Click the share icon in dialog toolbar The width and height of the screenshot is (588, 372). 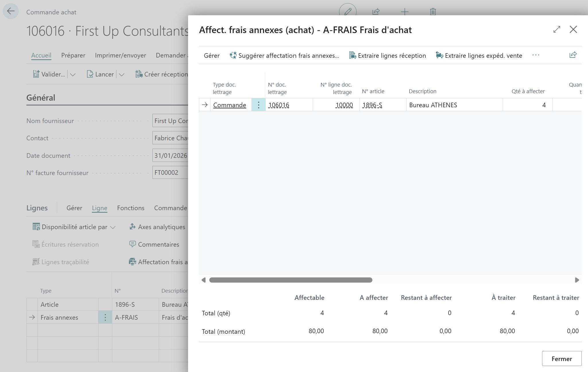573,55
